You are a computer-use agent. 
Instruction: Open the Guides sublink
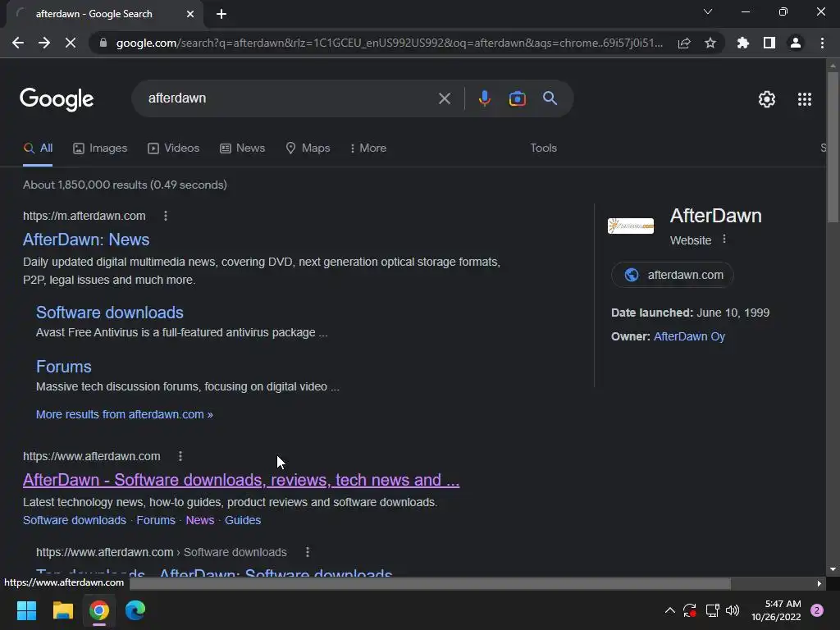point(243,520)
